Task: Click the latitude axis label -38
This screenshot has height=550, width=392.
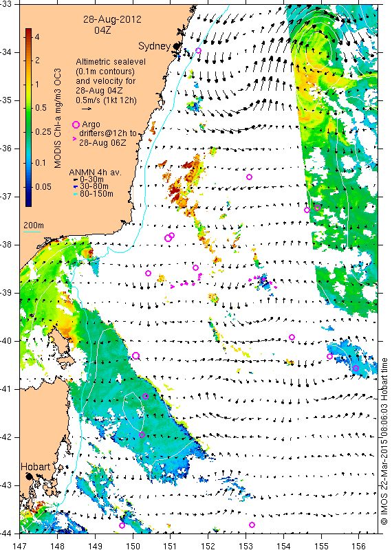Action: [6, 245]
